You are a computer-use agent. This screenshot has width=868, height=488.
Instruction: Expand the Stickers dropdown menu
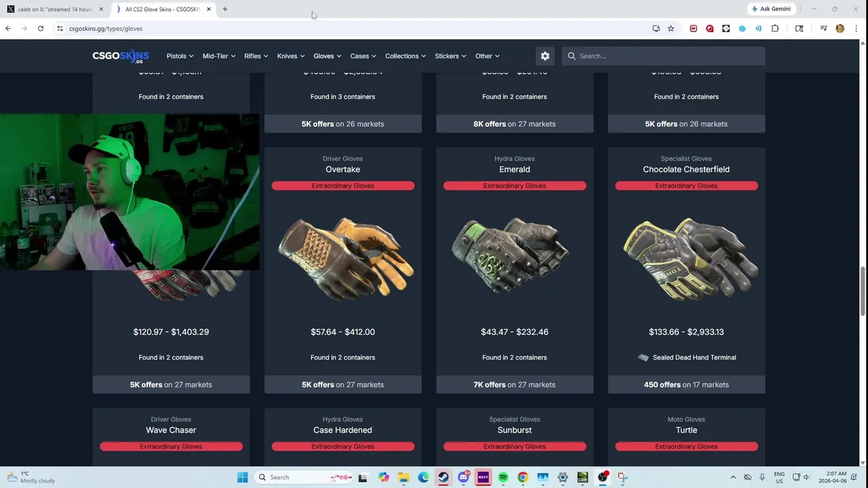tap(450, 56)
